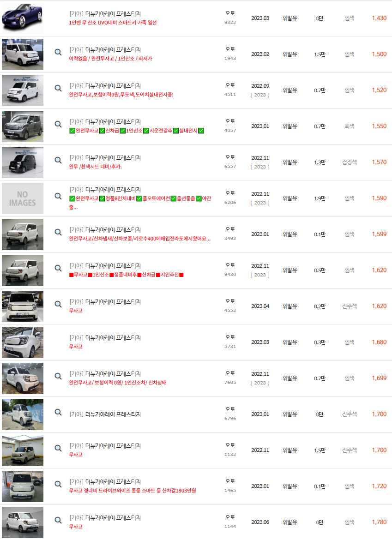Click the car number '5731'
The height and width of the screenshot is (540, 392).
(x=230, y=347)
